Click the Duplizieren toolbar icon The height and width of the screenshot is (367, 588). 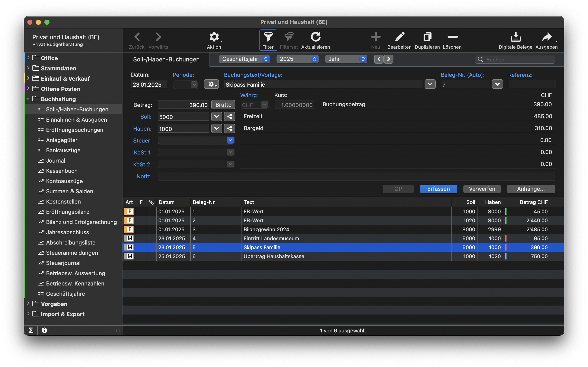(427, 37)
